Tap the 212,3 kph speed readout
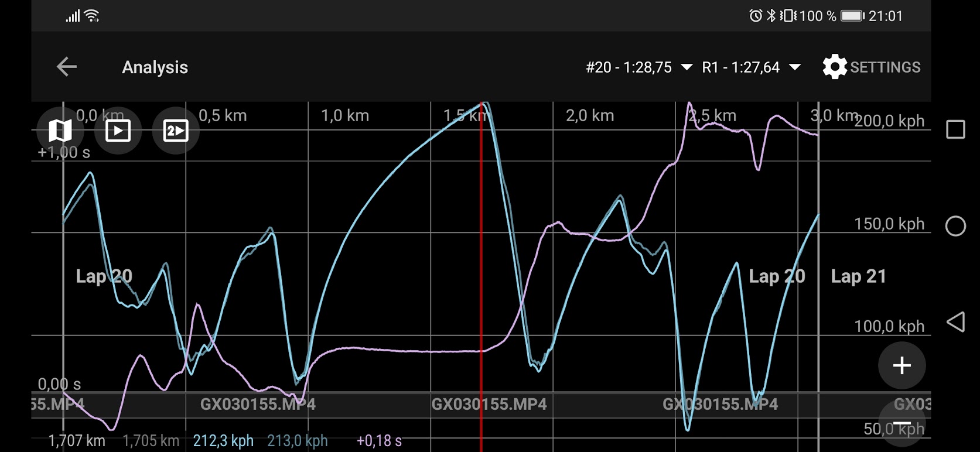The width and height of the screenshot is (980, 452). (223, 440)
